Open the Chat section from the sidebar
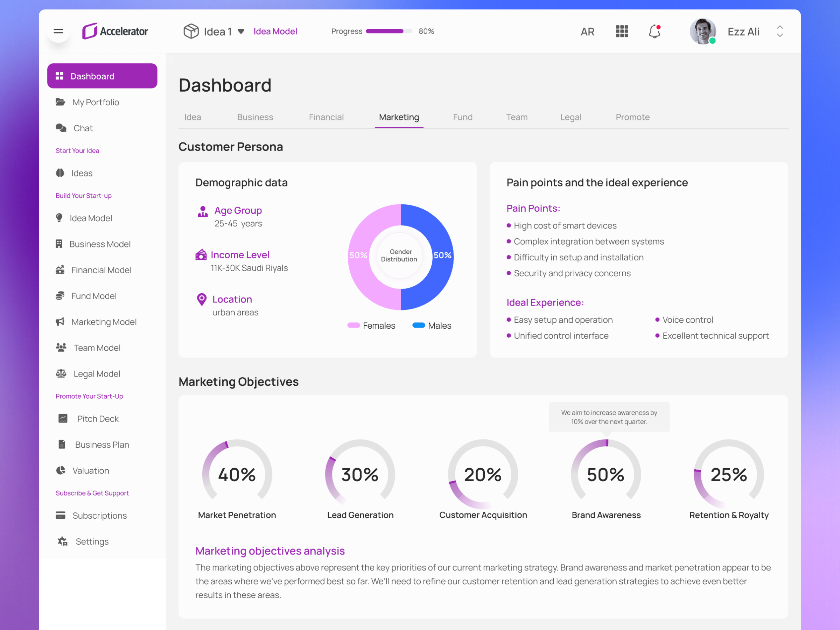 [83, 128]
